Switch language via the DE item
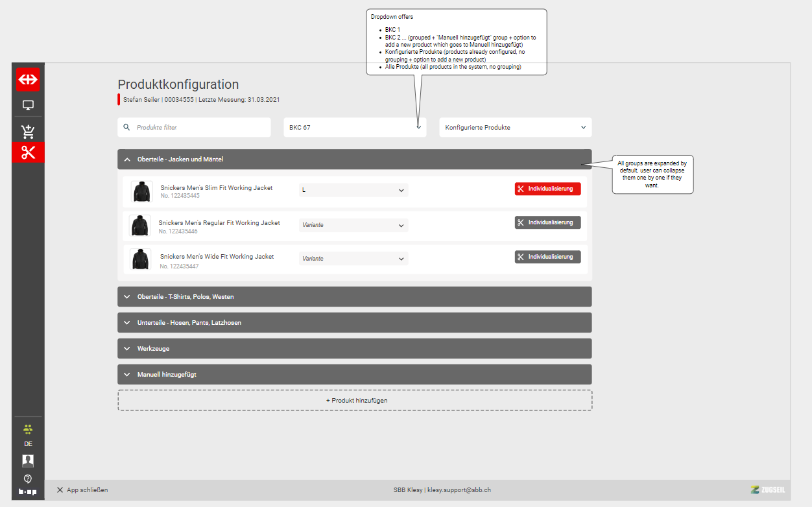 coord(28,443)
